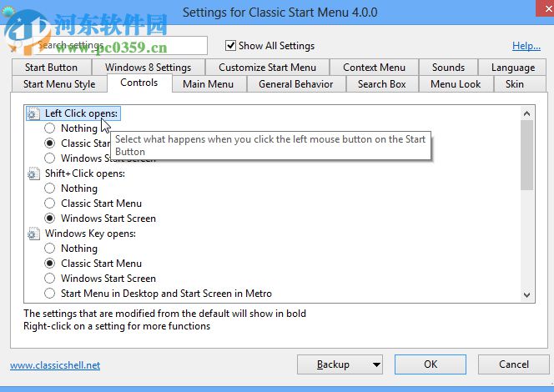This screenshot has width=554, height=392.
Task: Click the settings list scrollbar thumb
Action: point(526,155)
